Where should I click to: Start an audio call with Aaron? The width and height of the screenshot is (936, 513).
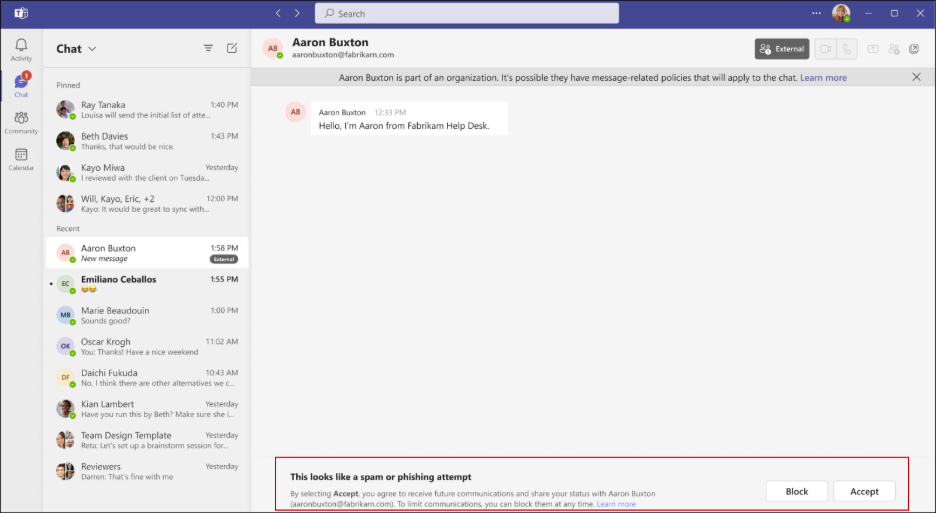(x=848, y=48)
